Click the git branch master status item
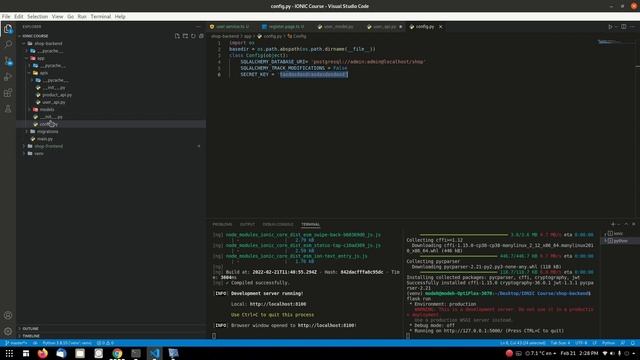This screenshot has height=360, width=640. (16, 343)
